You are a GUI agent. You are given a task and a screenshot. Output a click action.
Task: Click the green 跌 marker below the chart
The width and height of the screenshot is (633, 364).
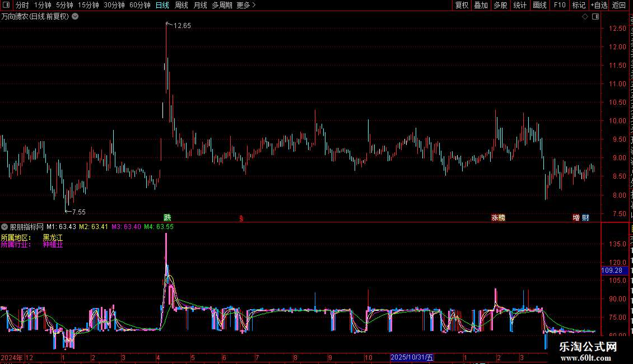tap(167, 217)
